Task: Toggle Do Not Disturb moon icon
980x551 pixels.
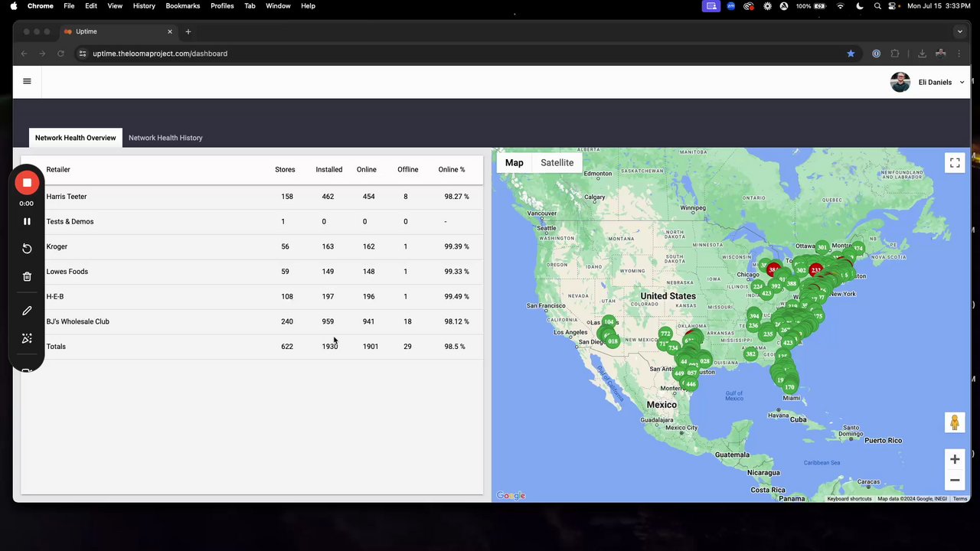Action: click(859, 5)
